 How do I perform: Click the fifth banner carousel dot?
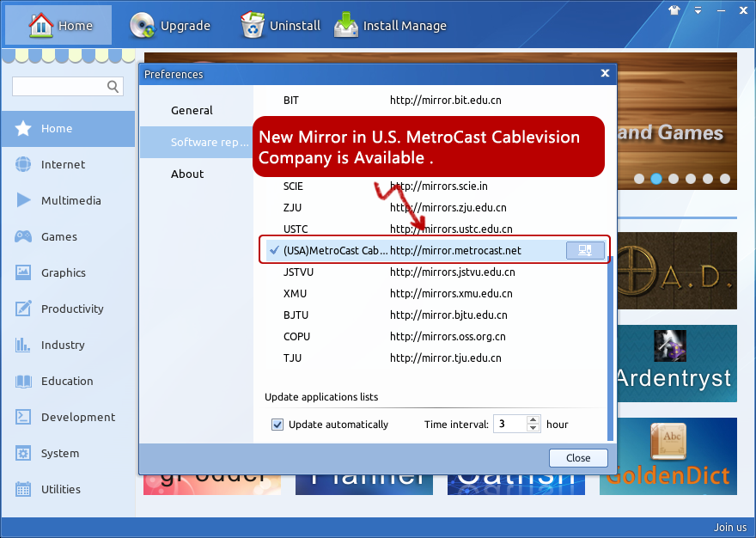[x=708, y=179]
